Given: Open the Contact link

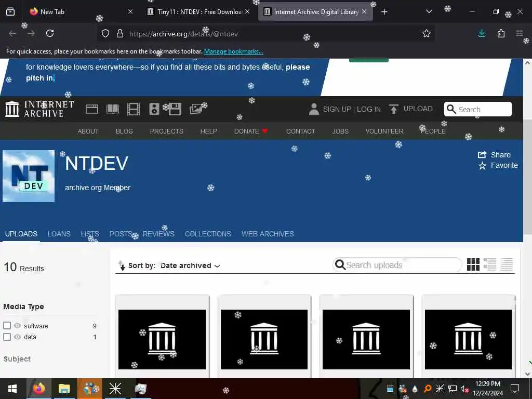Looking at the screenshot, I should (x=301, y=131).
